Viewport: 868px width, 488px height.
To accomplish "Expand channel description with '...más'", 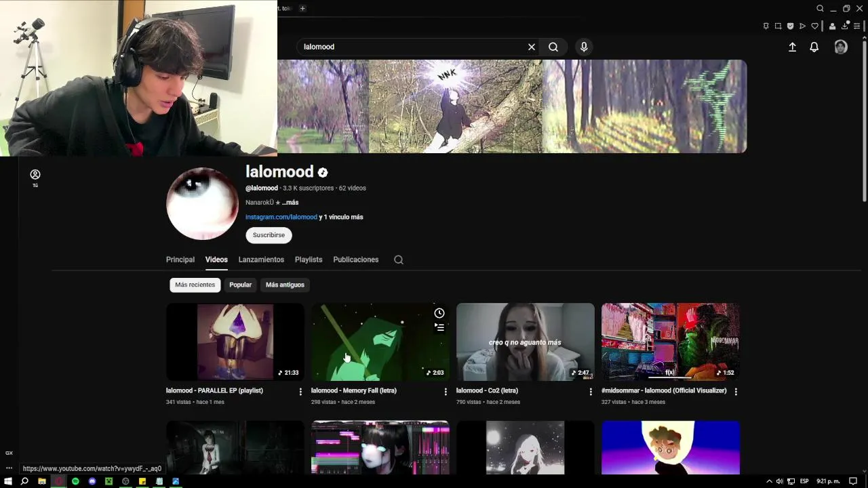I will coord(290,203).
